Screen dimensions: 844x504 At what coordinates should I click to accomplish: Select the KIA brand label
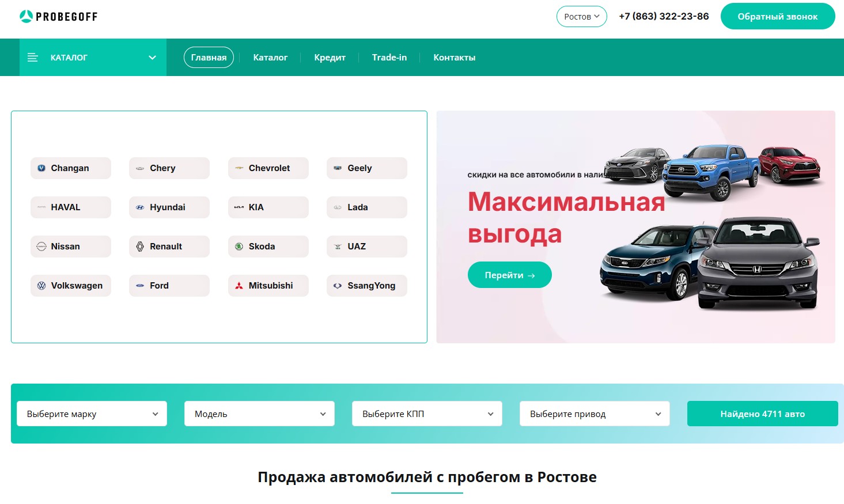[256, 207]
